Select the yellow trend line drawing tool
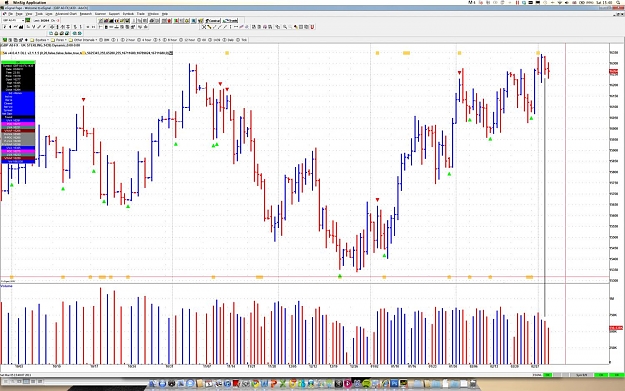 tap(209, 27)
